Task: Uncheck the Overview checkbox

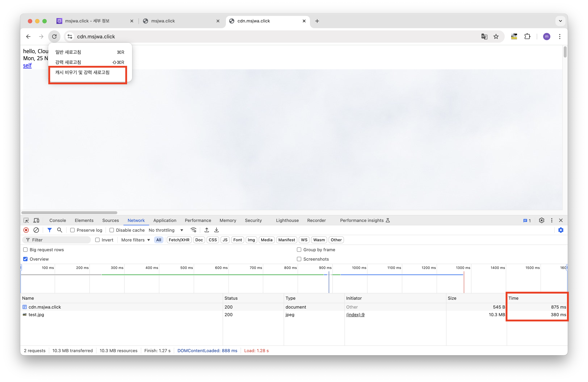Action: [26, 259]
